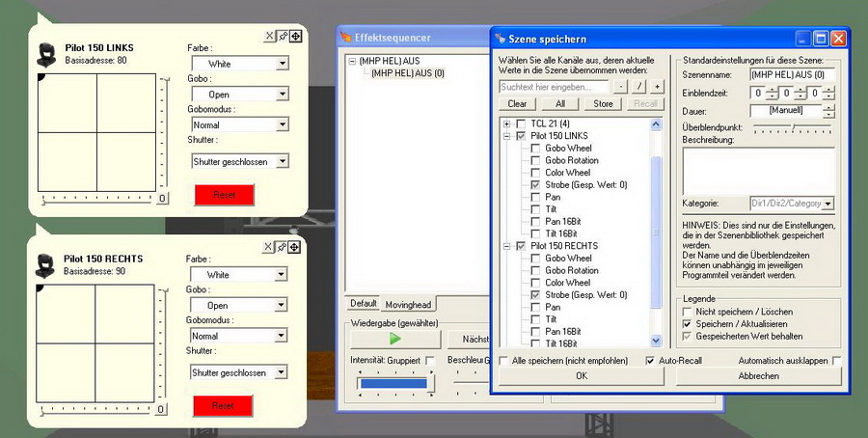Switch to the Movinghead tab
The image size is (868, 438).
coord(410,304)
